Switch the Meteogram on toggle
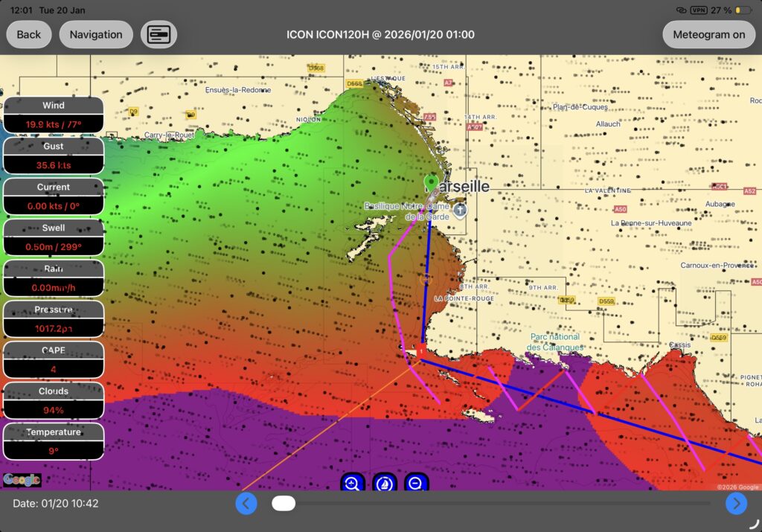The width and height of the screenshot is (762, 532). [708, 34]
